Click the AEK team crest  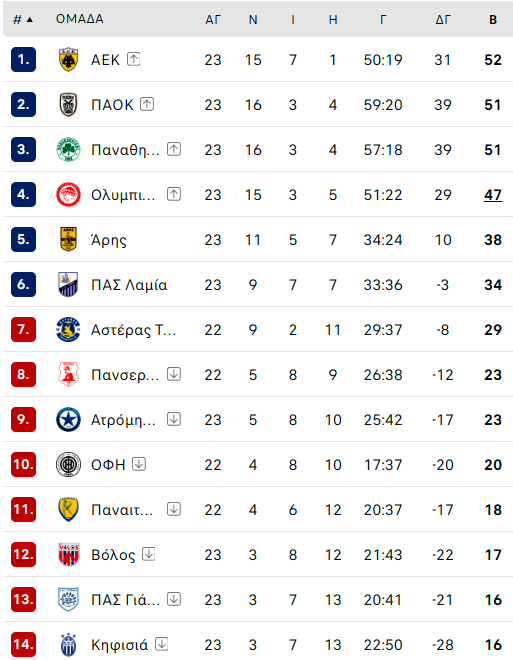[68, 60]
